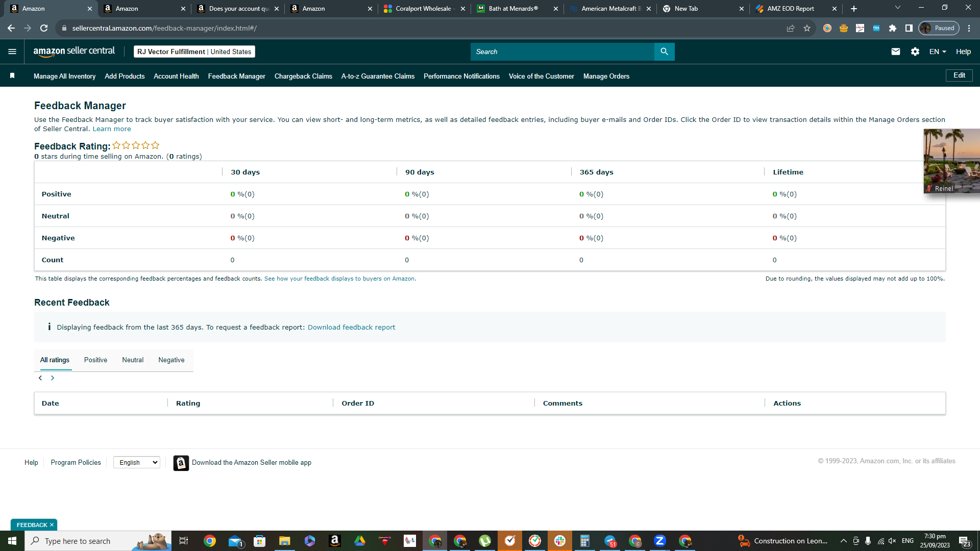
Task: Open the Paused Chrome profile button
Action: point(939,28)
